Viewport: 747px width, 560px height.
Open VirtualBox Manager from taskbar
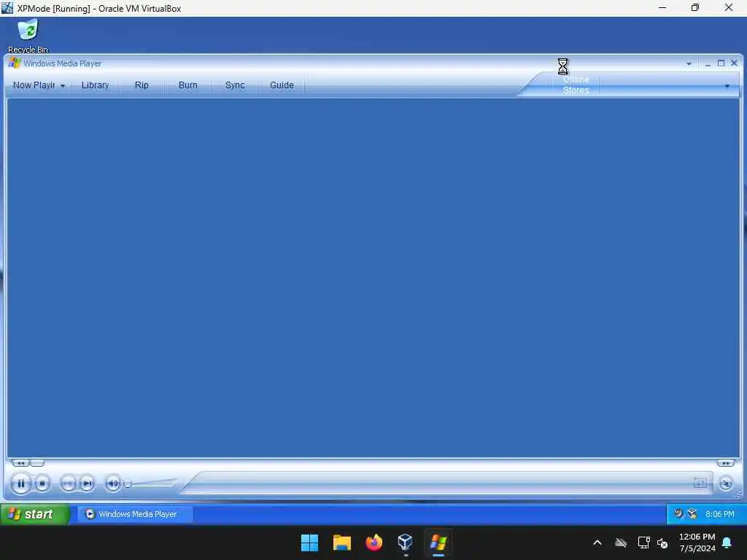tap(406, 542)
